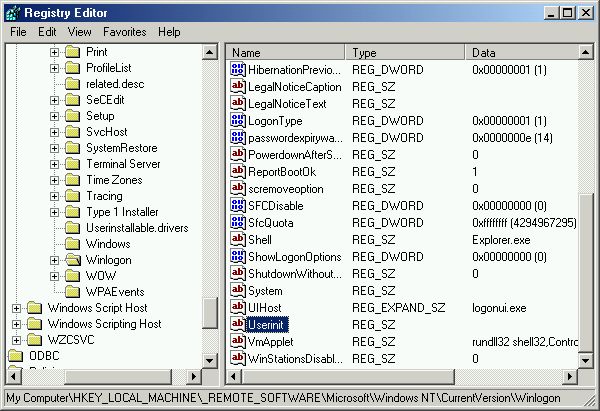Open the File menu
Screen dimensions: 600x411
[18, 32]
